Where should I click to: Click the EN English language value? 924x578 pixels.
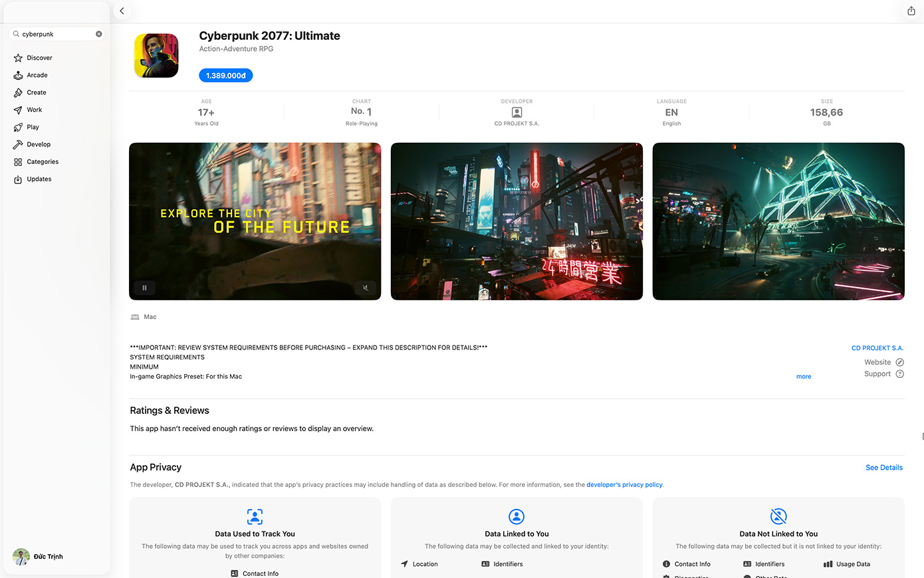[x=671, y=112]
